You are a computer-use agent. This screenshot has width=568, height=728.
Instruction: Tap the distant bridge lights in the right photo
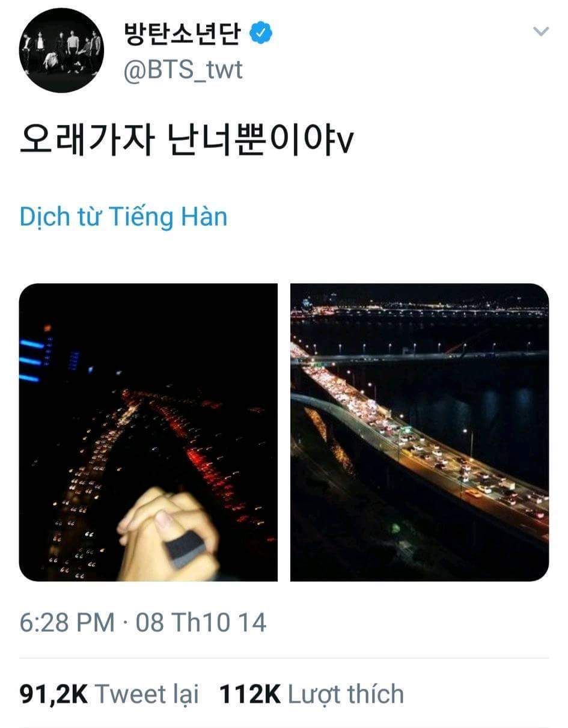(x=421, y=311)
